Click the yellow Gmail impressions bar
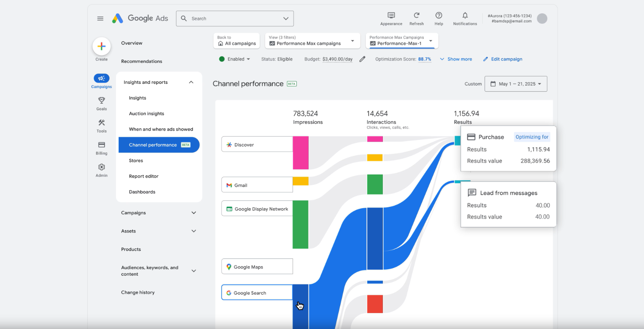Viewport: 644px width, 329px height. coord(301,181)
